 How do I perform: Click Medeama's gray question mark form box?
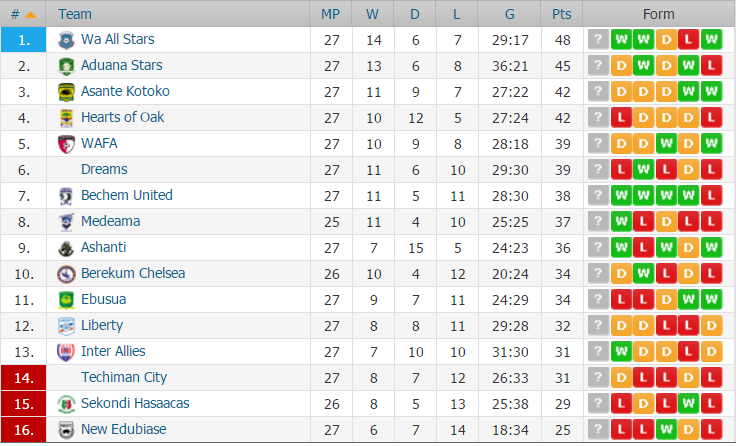pos(598,221)
